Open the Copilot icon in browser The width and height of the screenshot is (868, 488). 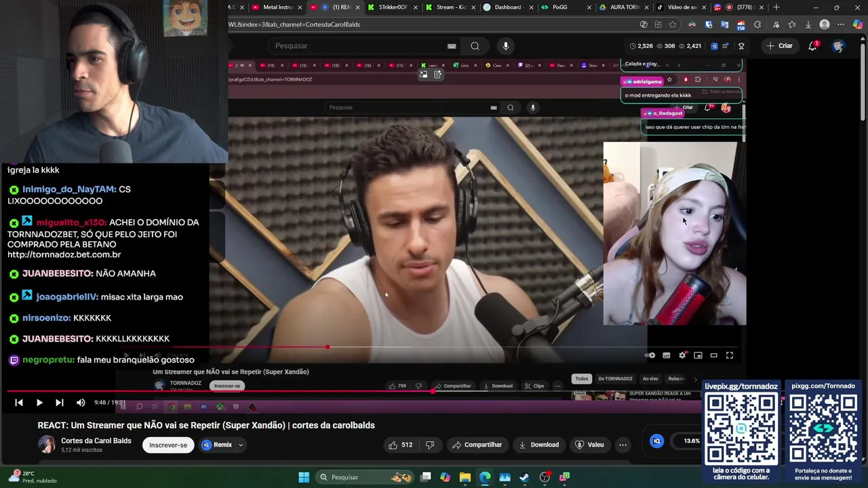(x=858, y=24)
